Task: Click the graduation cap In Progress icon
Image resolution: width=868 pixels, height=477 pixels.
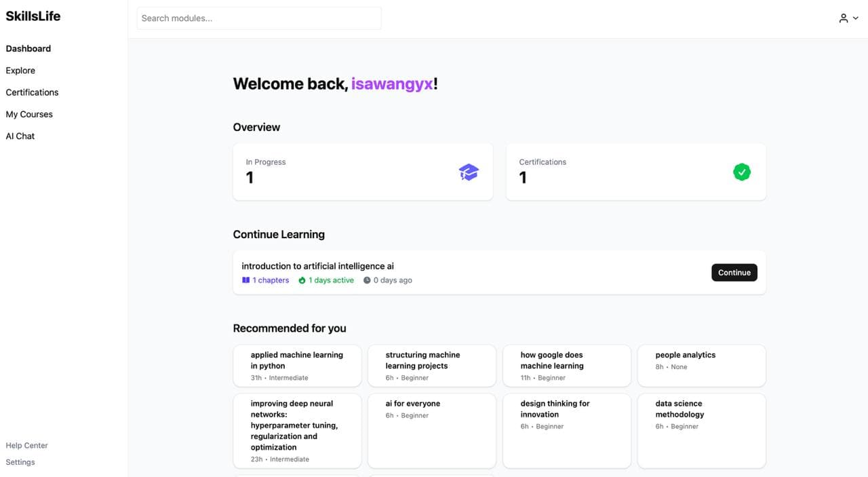Action: (469, 172)
